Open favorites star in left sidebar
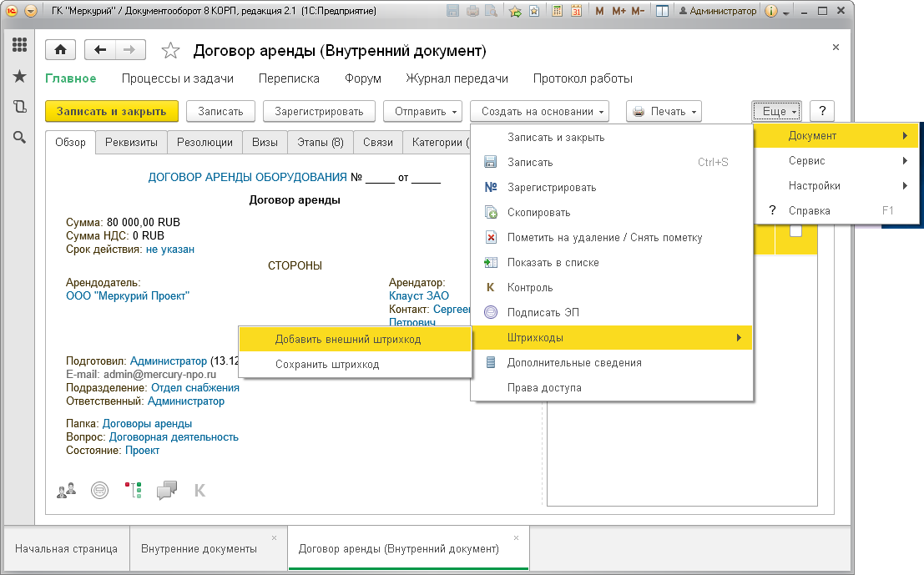The width and height of the screenshot is (924, 575). pos(19,76)
